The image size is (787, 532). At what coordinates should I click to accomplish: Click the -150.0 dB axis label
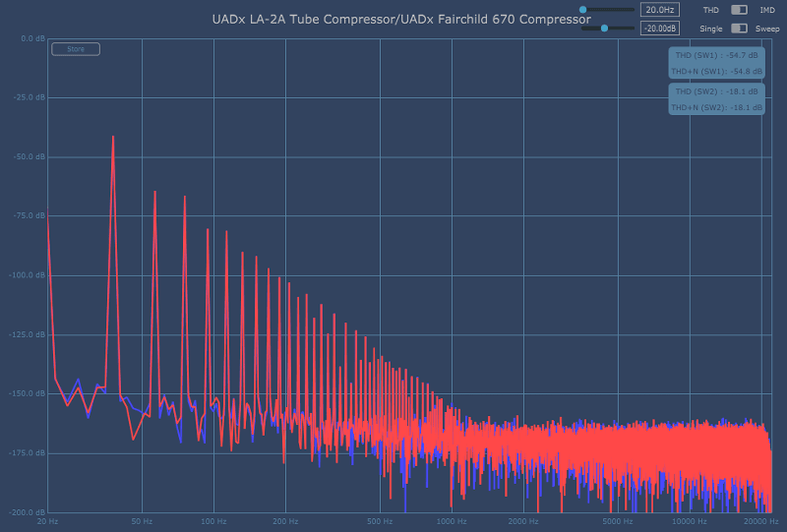[28, 393]
